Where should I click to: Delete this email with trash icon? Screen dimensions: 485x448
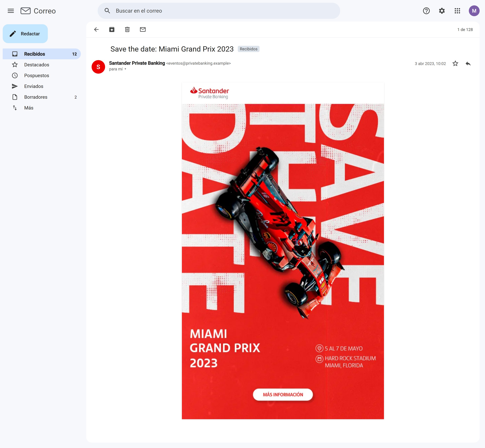coord(127,30)
